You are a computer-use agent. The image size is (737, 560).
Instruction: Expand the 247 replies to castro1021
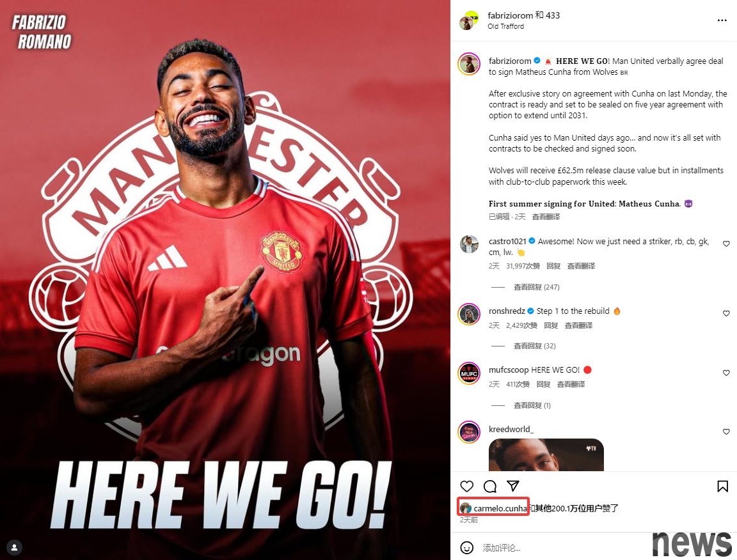[x=536, y=287]
